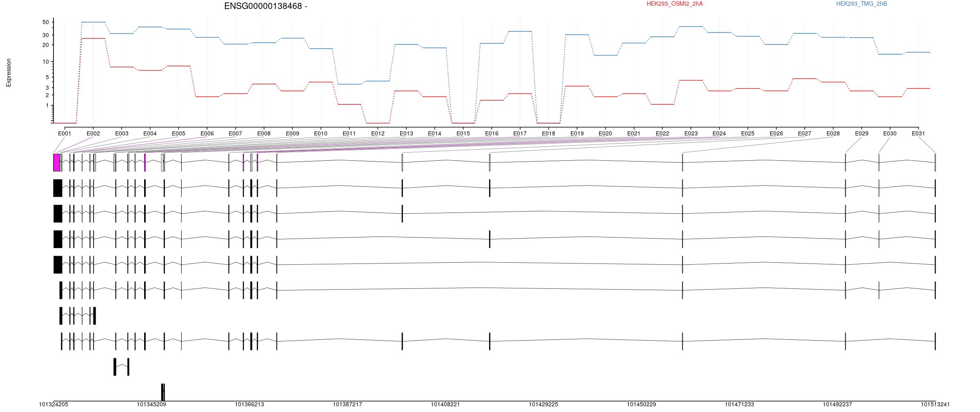The width and height of the screenshot is (980, 412).
Task: Click exon label E029
Action: (862, 133)
